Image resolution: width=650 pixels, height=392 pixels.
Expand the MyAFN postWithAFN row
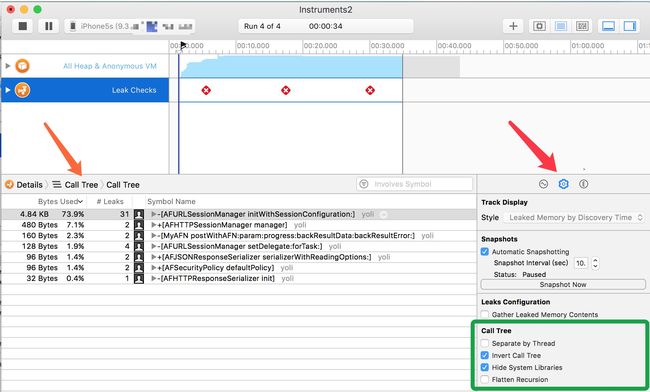point(154,236)
